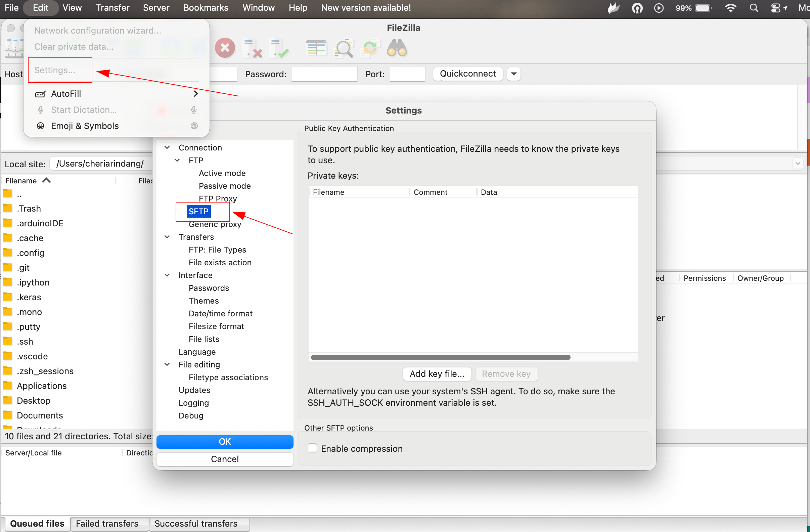Select Passive mode in settings tree

click(x=225, y=186)
